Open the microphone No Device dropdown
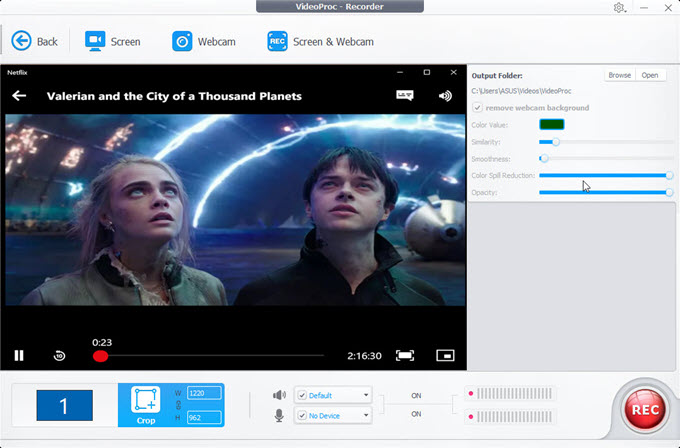680x448 pixels. pos(338,414)
